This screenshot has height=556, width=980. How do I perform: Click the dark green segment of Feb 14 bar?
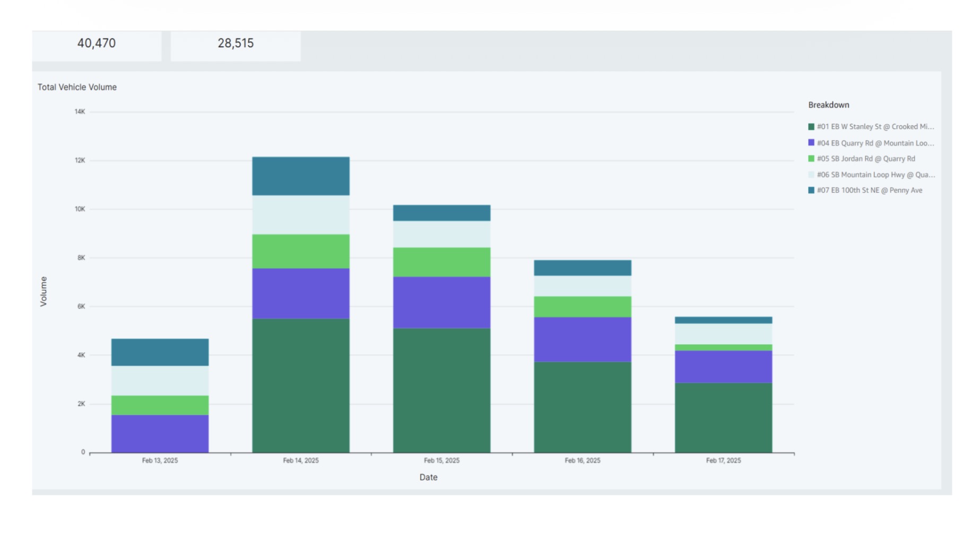(x=301, y=386)
